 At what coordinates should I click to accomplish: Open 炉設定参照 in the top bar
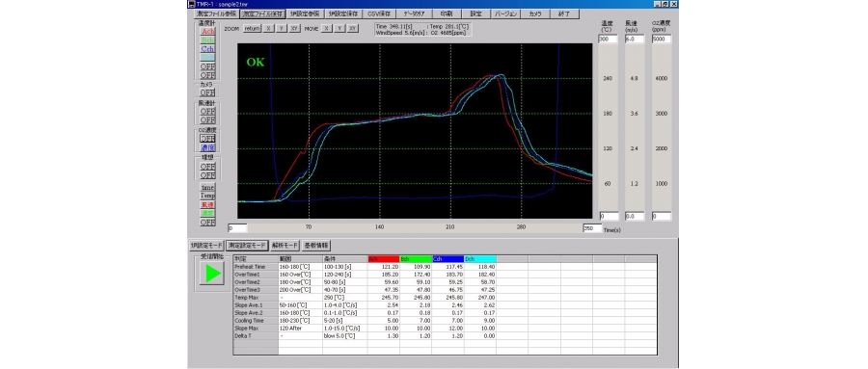coord(305,13)
